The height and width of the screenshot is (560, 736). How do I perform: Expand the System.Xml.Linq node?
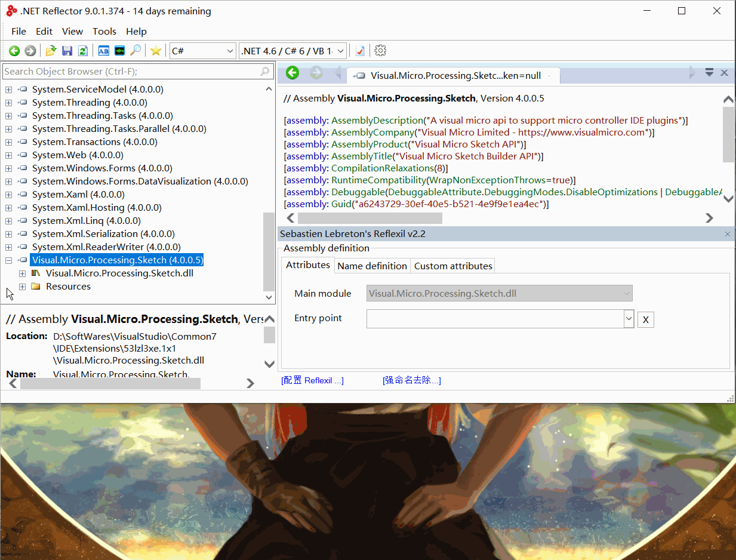(8, 221)
